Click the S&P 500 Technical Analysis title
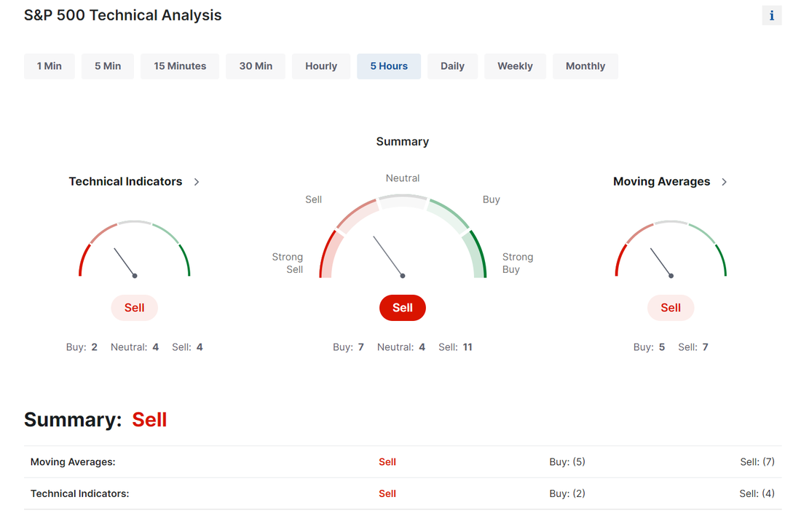The width and height of the screenshot is (801, 532). pyautogui.click(x=122, y=15)
